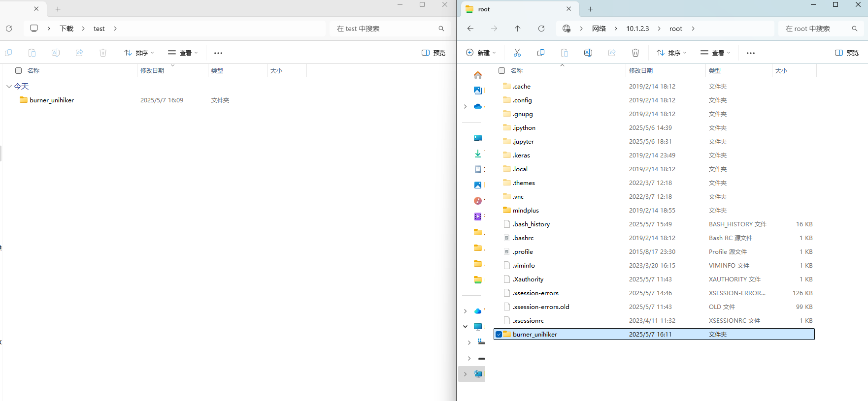Toggle the preview pane in the root window

tap(847, 53)
